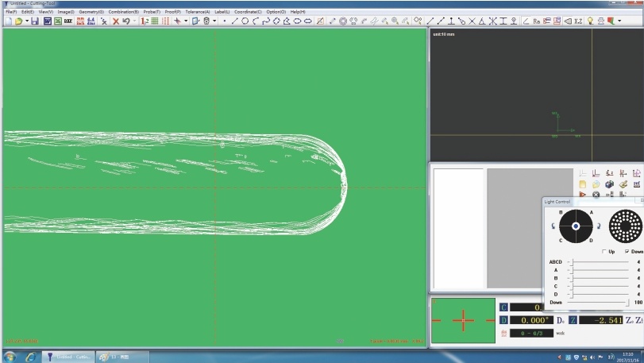Screen dimensions: 644x363
Task: Click the DXF export icon
Action: (x=68, y=21)
